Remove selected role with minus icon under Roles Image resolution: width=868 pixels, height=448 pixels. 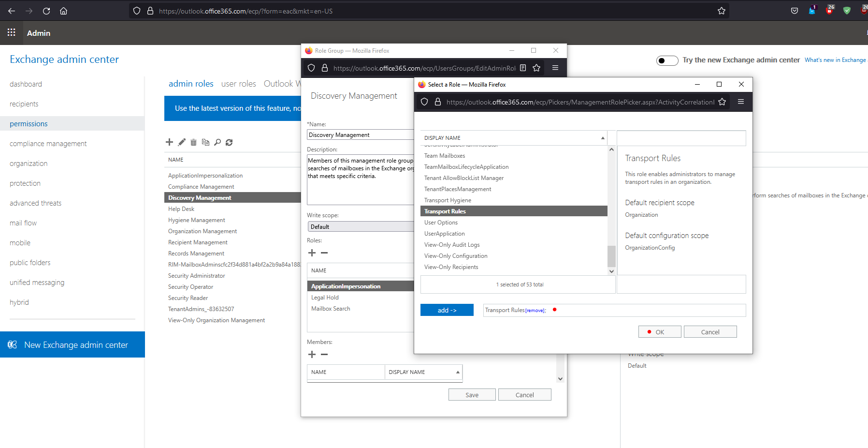[x=324, y=253]
